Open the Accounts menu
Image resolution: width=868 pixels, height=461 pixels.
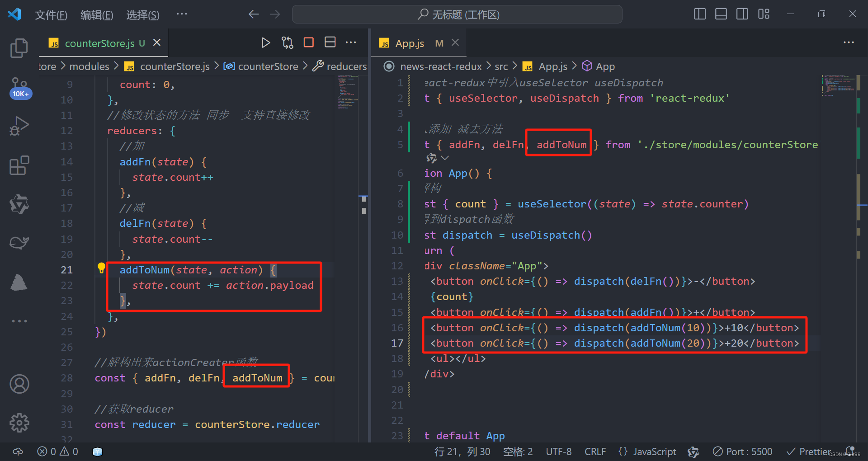point(19,384)
